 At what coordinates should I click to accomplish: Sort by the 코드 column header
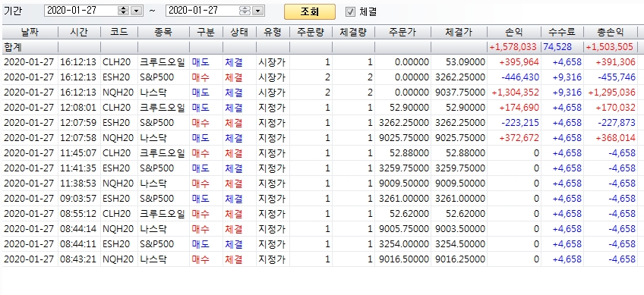click(119, 33)
